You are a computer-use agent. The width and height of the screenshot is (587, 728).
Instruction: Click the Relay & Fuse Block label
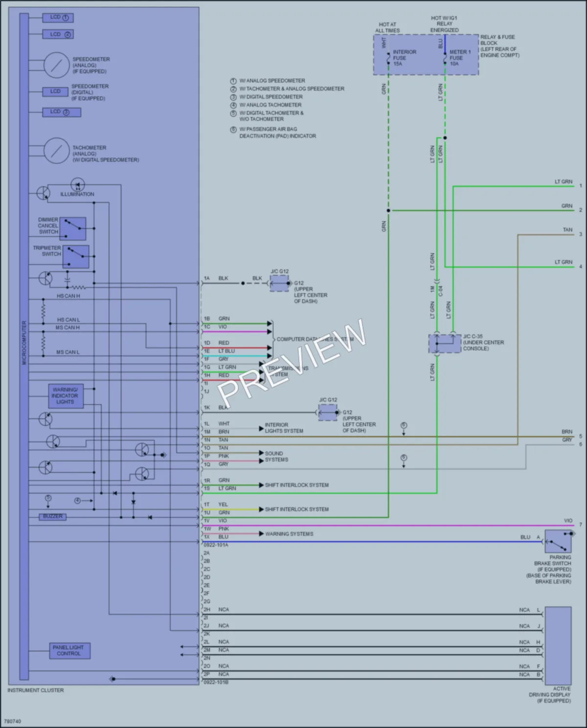[500, 46]
